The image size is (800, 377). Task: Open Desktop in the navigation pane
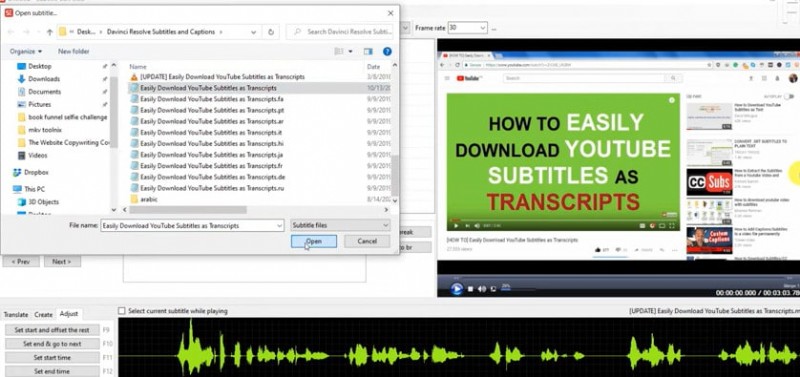(x=40, y=66)
